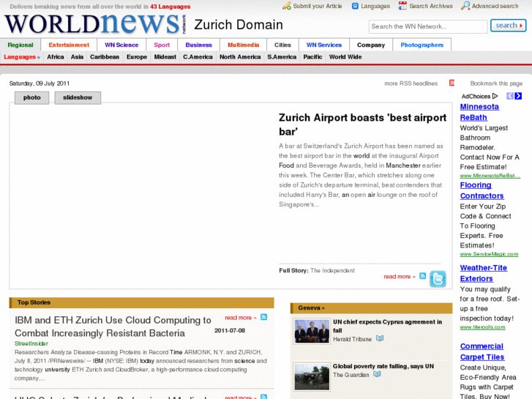This screenshot has width=532, height=399.
Task: Click www.ServiceMagic.com ad URL
Action: pyautogui.click(x=490, y=254)
